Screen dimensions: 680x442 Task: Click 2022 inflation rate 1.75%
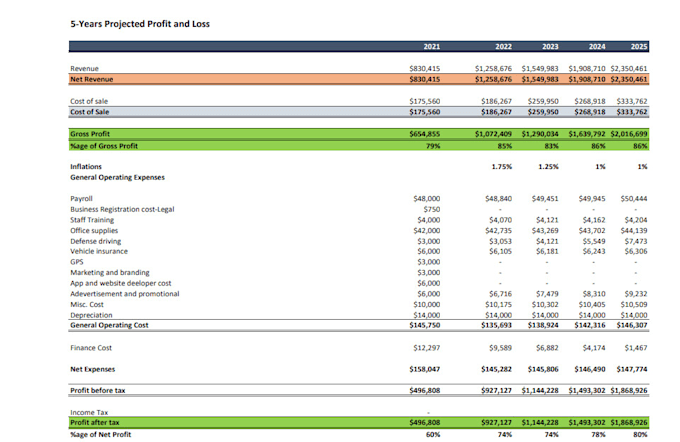pyautogui.click(x=502, y=167)
